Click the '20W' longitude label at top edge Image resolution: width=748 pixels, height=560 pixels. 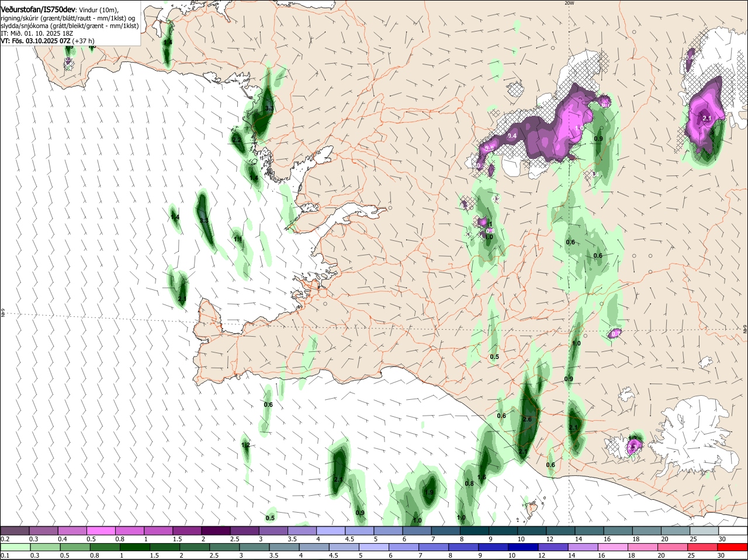point(570,3)
